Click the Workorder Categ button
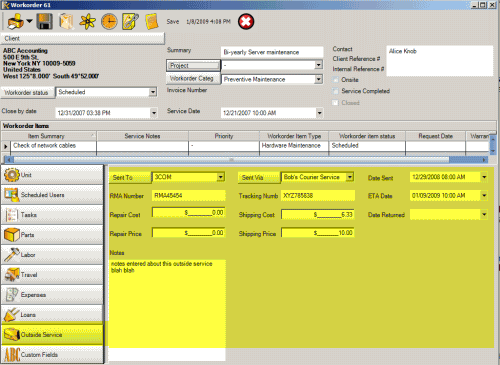500x365 pixels. point(193,79)
